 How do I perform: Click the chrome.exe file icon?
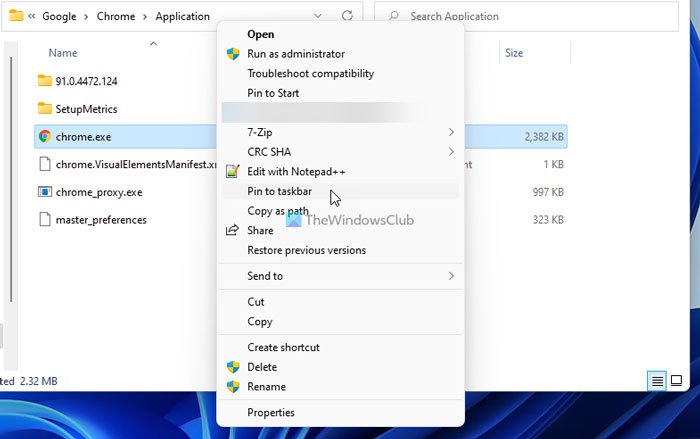[x=44, y=136]
